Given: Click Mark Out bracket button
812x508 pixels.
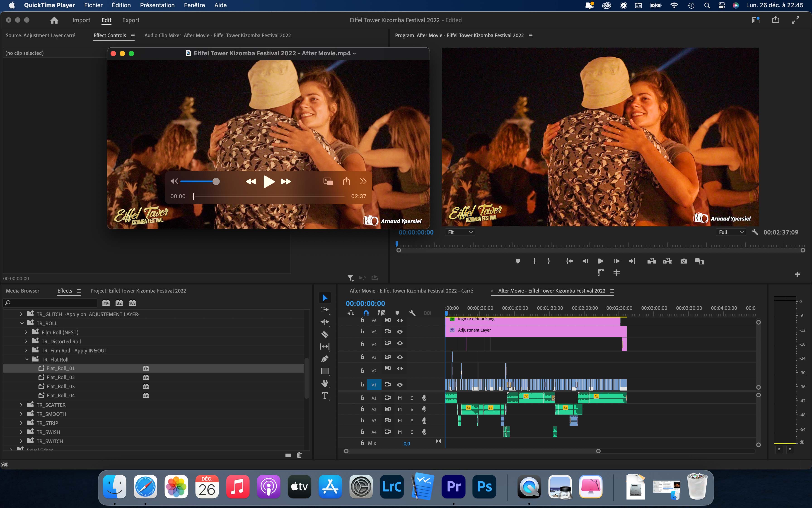Looking at the screenshot, I should 549,261.
